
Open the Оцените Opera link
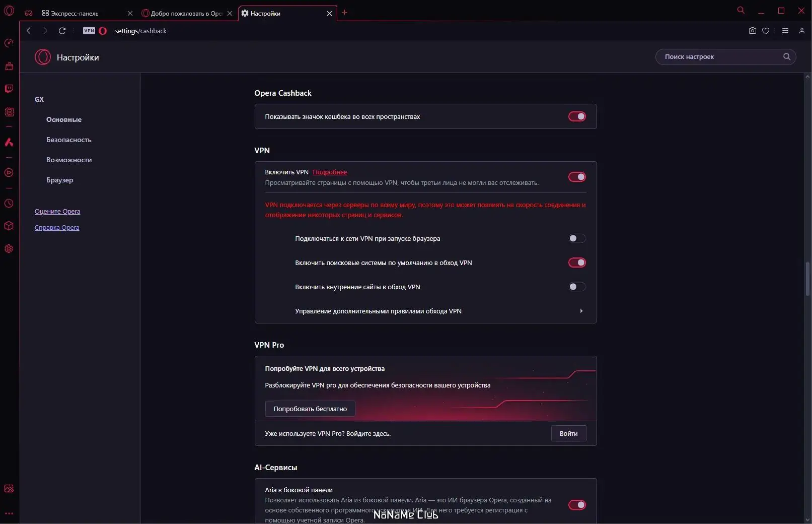pyautogui.click(x=57, y=211)
